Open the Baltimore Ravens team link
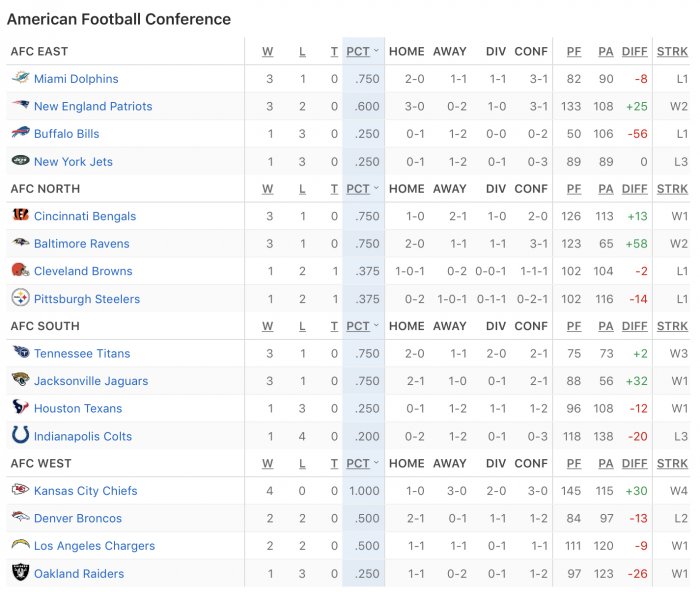 81,243
